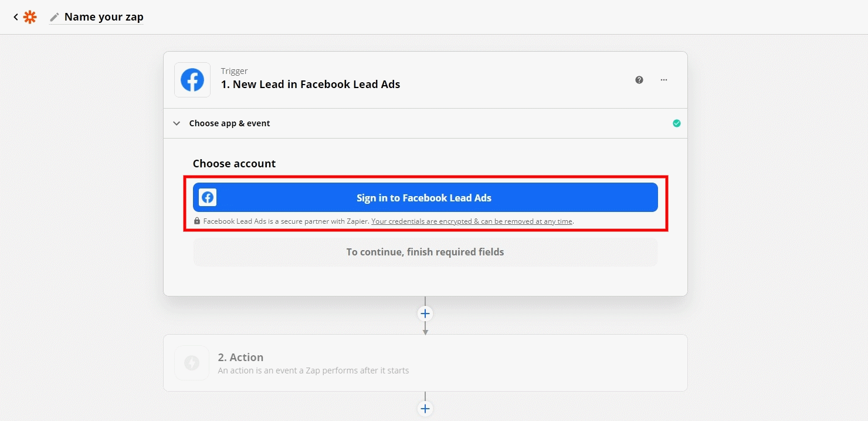
Task: Click the 'Choose account' heading
Action: (234, 164)
